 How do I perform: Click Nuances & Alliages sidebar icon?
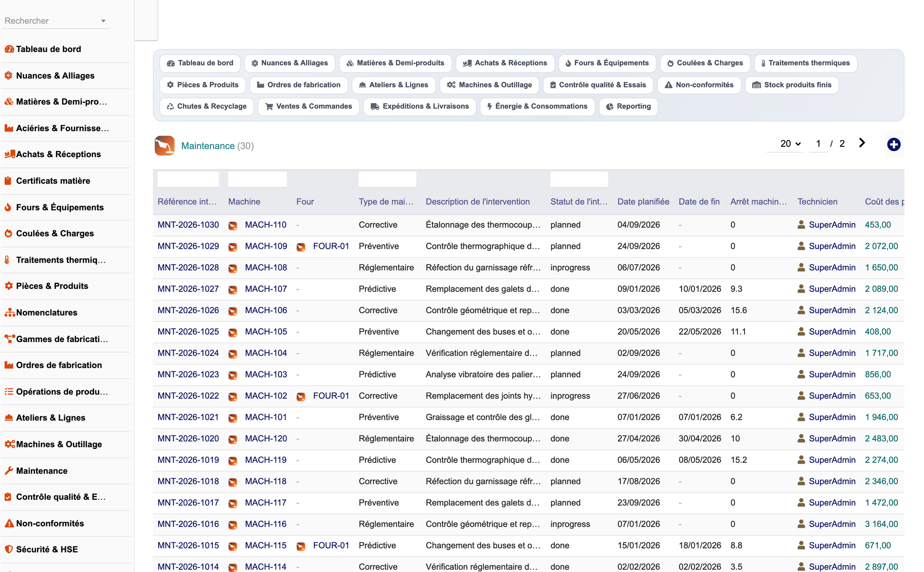pyautogui.click(x=9, y=76)
